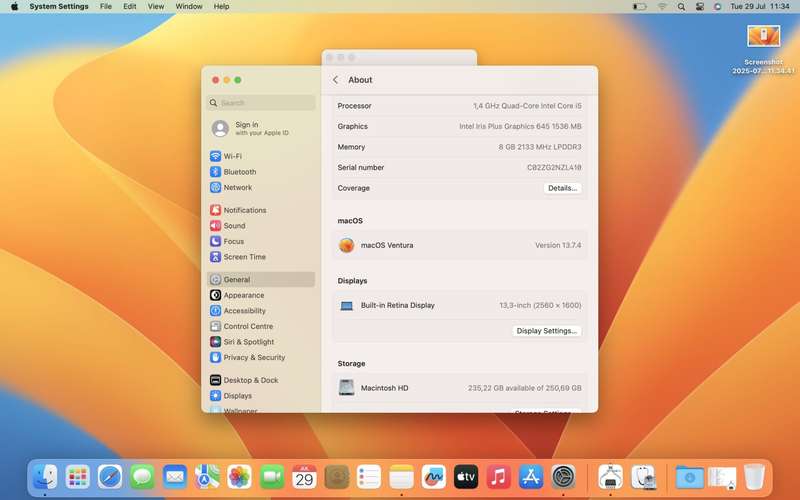This screenshot has width=800, height=500.
Task: Select General in the sidebar
Action: pos(261,280)
